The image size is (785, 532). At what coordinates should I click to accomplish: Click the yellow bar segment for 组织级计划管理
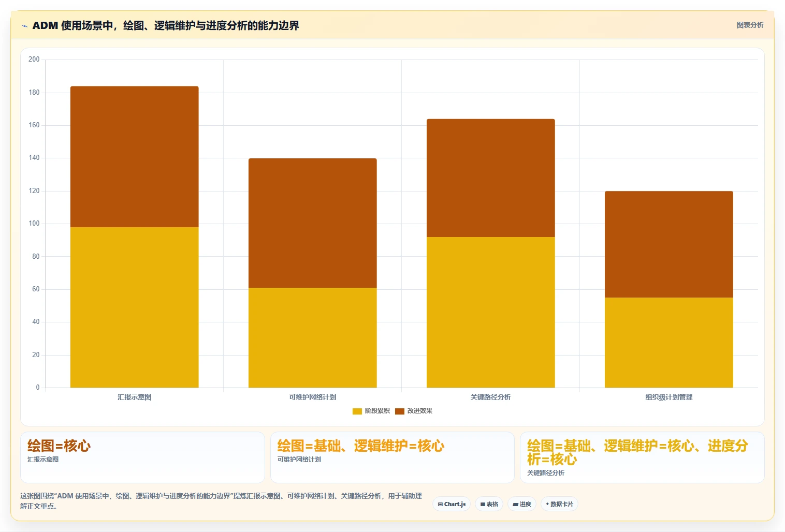point(669,343)
